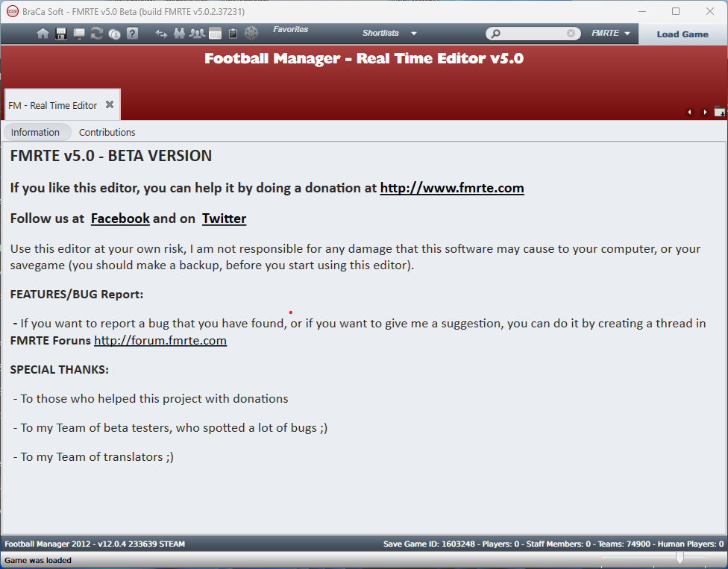Click 'Game was loaded' status text
Viewport: 728px width, 569px height.
38,560
